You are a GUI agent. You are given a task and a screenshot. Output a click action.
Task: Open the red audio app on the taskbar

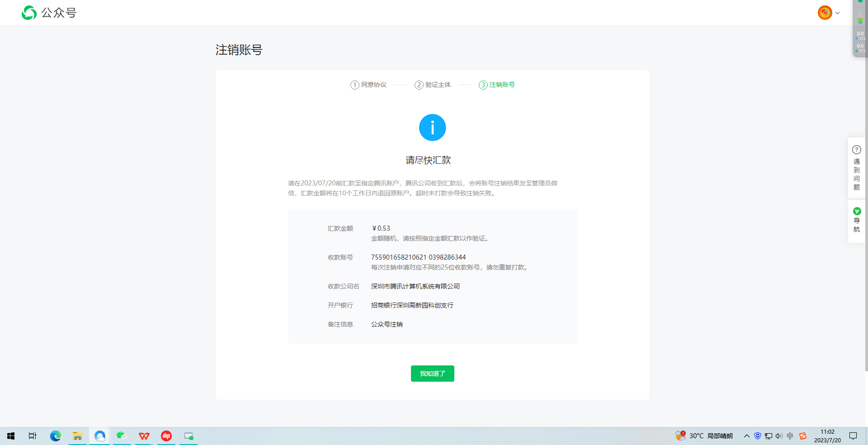[x=166, y=436]
